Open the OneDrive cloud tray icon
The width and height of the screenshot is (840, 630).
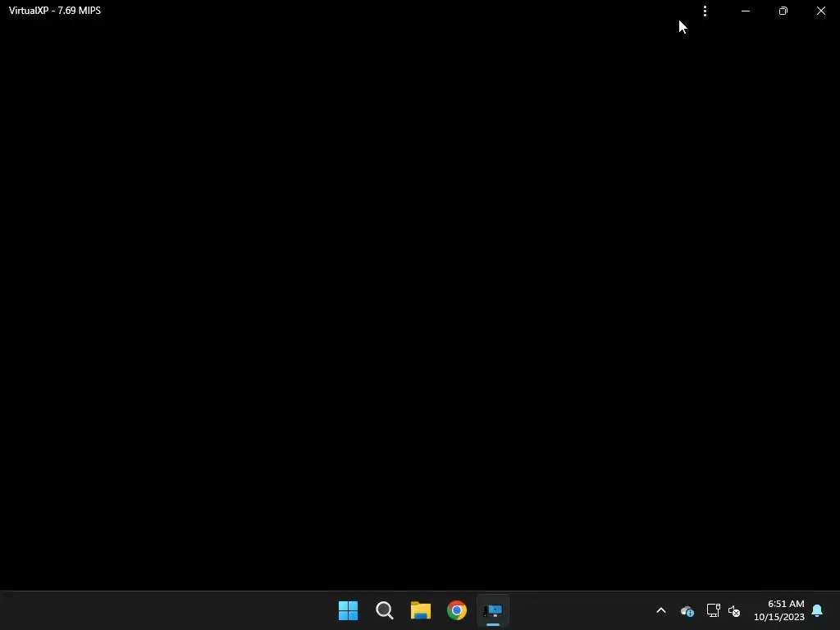[687, 610]
